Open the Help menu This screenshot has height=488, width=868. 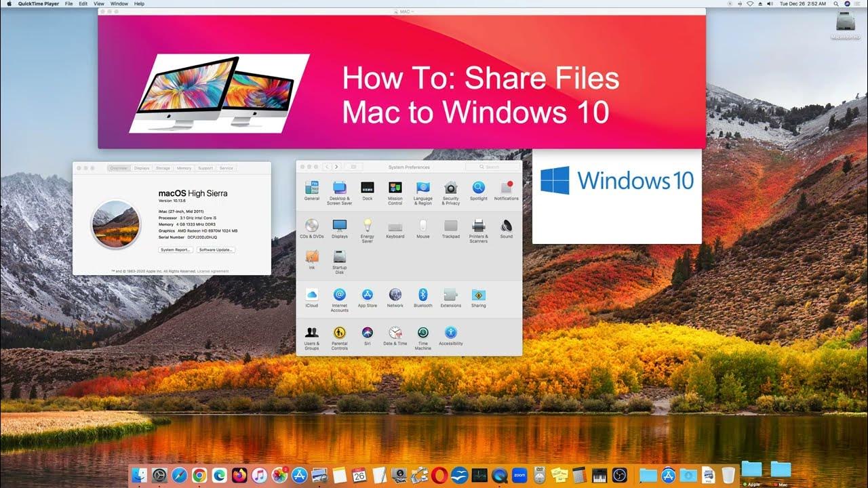click(139, 3)
